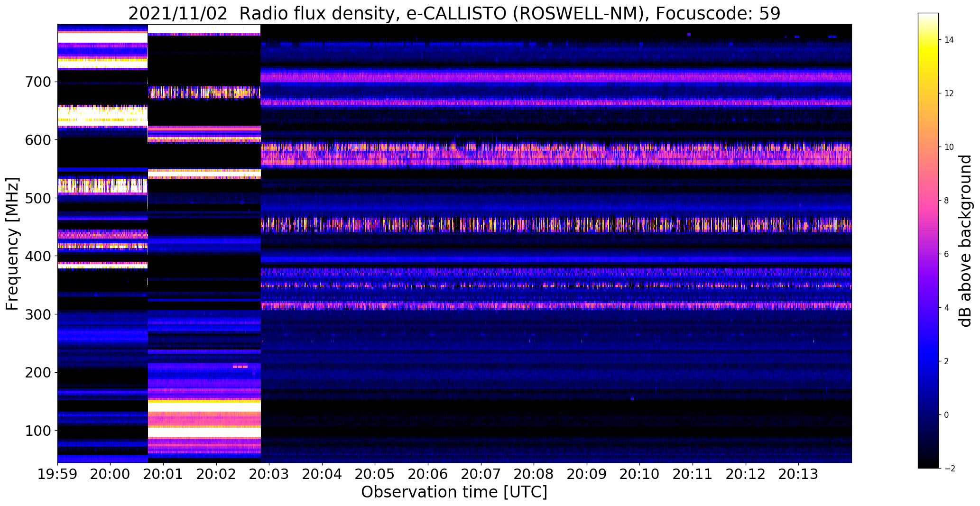Click the colorbar tick label 2
Screen dimensions: 980x506
[946, 361]
